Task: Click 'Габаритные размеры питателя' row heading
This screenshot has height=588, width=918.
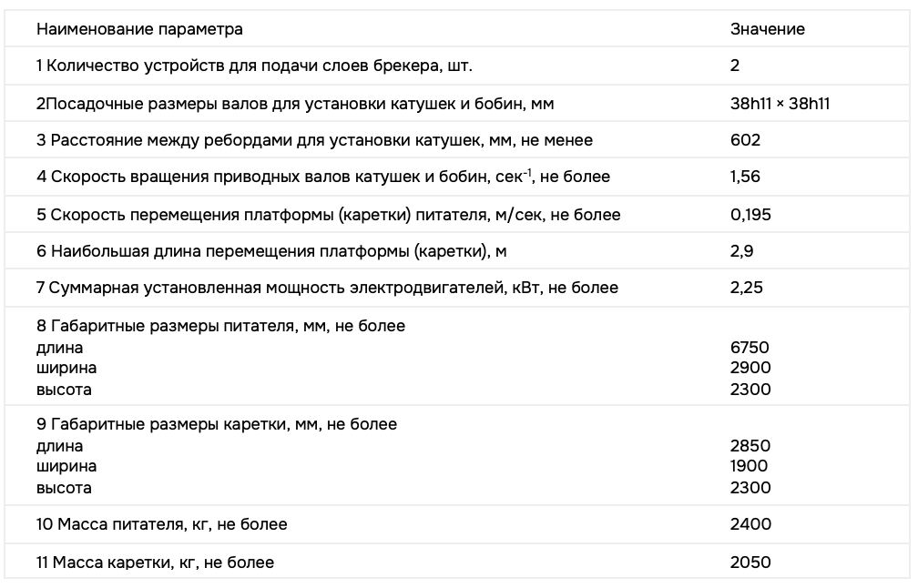Action: coord(220,325)
